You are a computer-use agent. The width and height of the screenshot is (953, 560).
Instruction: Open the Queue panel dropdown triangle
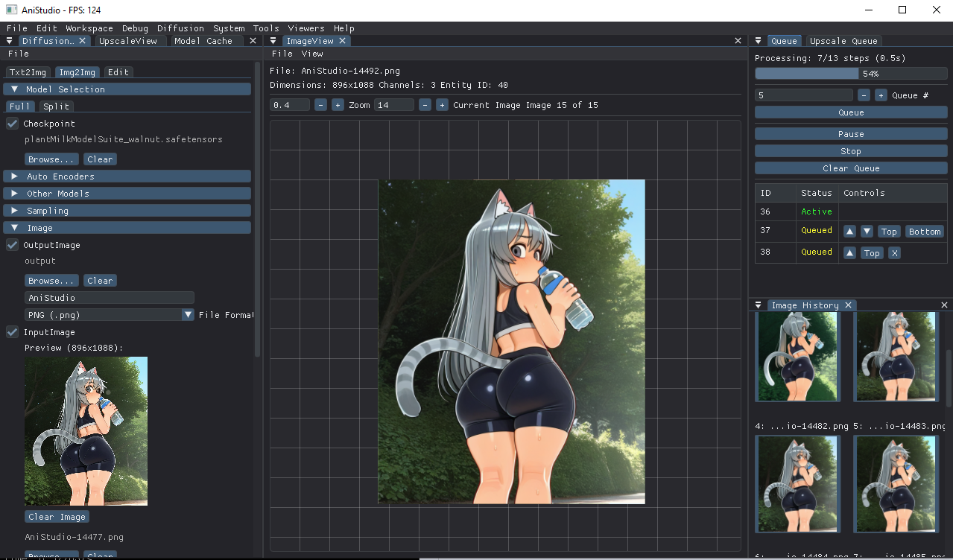pos(758,41)
